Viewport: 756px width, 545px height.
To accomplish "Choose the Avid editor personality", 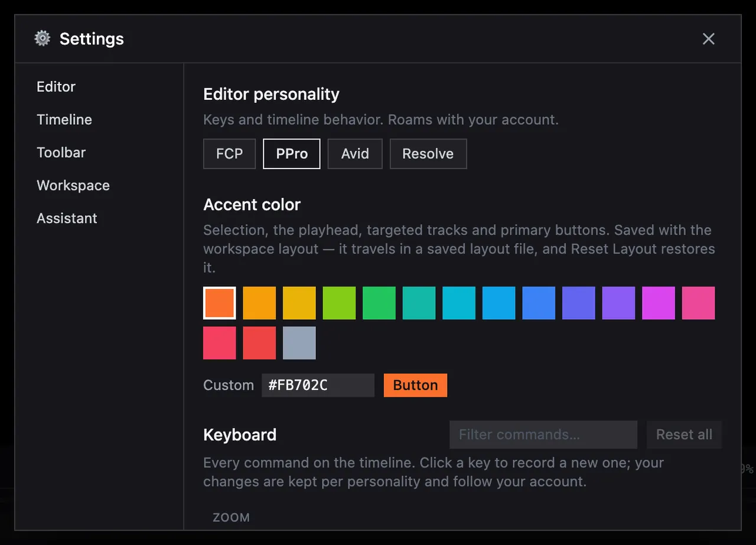I will (x=355, y=154).
